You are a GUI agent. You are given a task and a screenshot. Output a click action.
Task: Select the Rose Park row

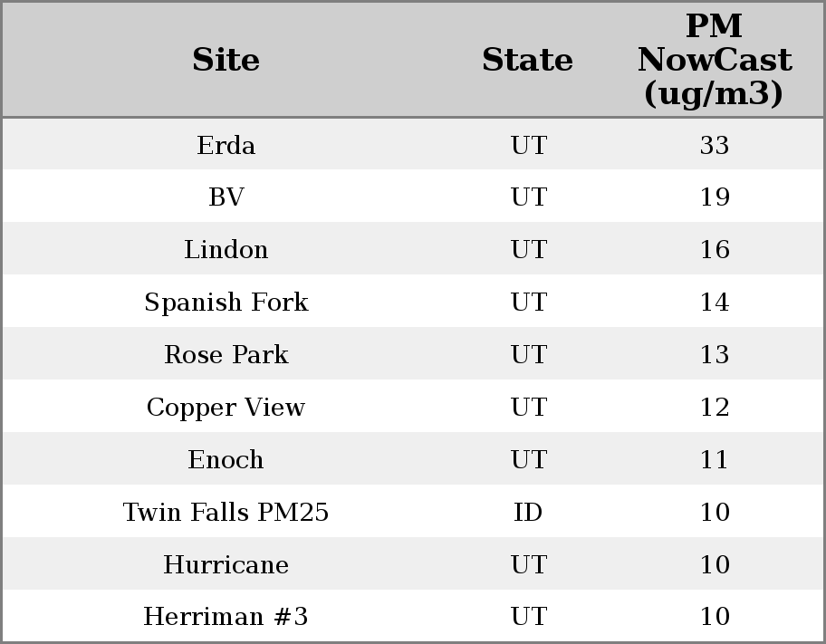click(226, 355)
